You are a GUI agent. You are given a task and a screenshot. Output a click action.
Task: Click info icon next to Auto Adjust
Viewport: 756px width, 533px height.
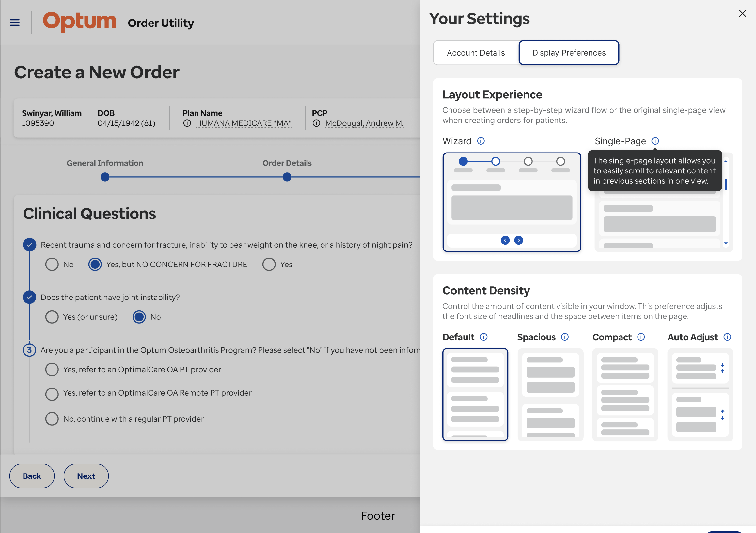727,337
